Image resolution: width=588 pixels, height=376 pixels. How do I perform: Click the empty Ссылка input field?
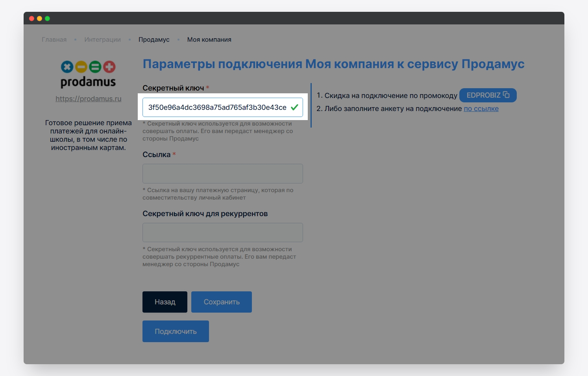tap(222, 174)
